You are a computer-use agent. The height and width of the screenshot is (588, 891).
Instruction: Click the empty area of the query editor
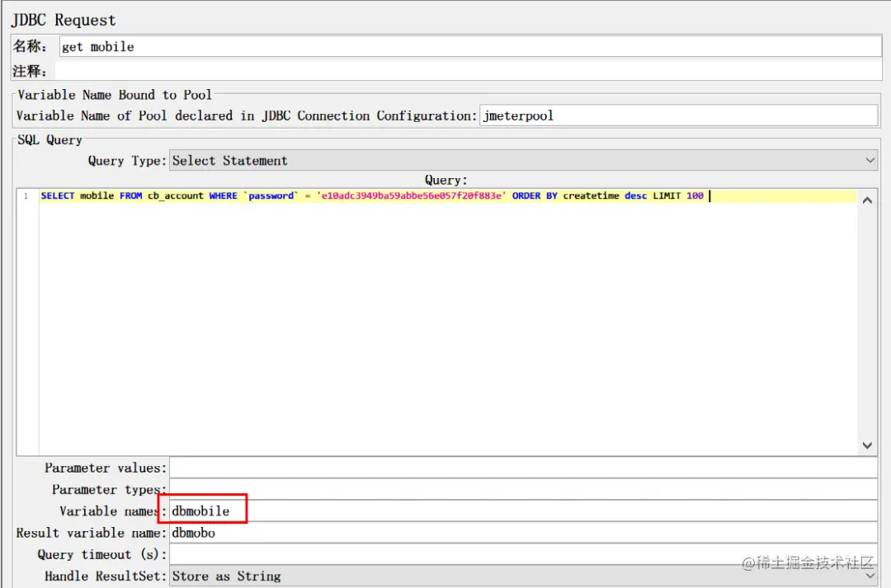(x=448, y=330)
